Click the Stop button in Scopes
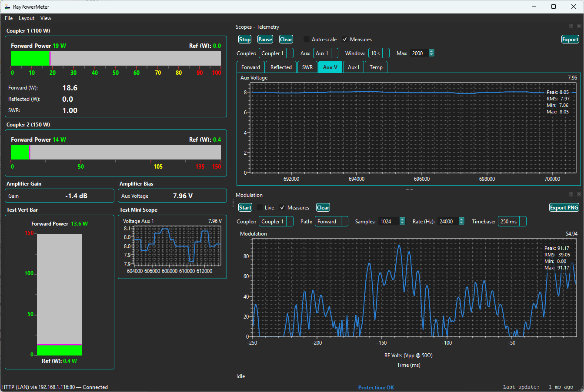 [x=245, y=40]
